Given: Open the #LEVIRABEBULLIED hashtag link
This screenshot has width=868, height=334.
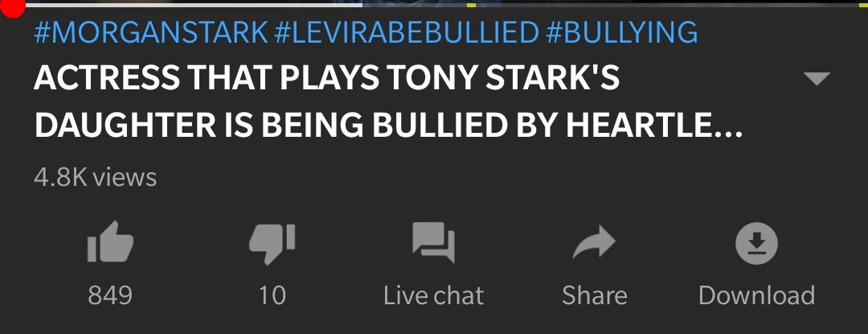Looking at the screenshot, I should pos(407,32).
